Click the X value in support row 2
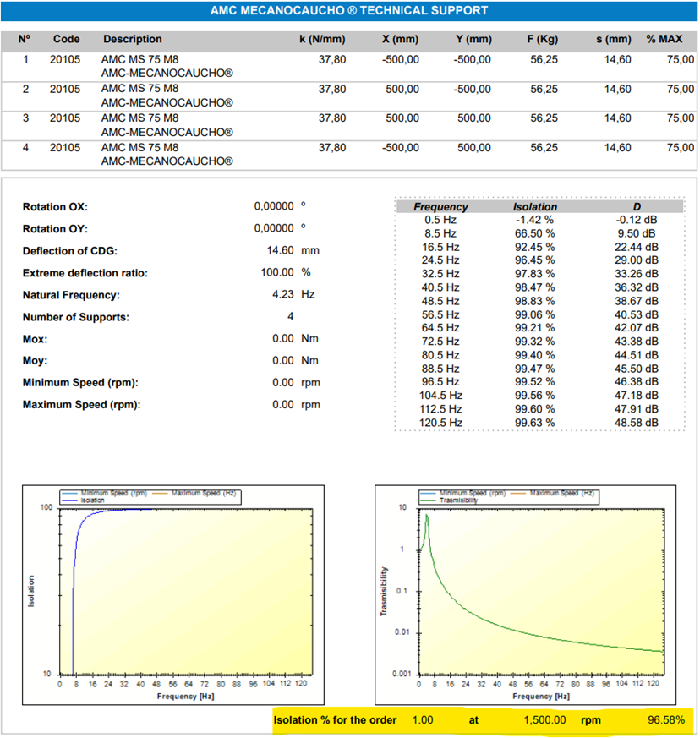Viewport: 700px width, 738px height. (402, 89)
